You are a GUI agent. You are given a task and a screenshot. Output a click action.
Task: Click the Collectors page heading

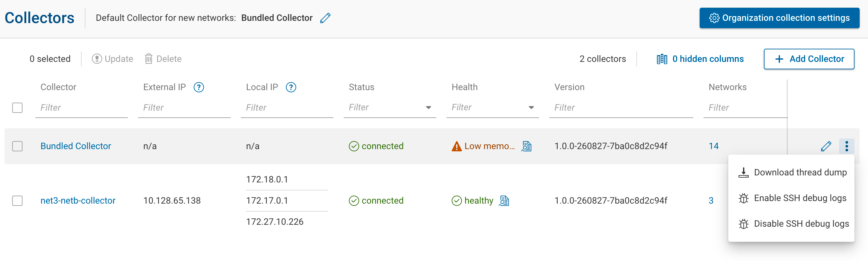pyautogui.click(x=40, y=18)
